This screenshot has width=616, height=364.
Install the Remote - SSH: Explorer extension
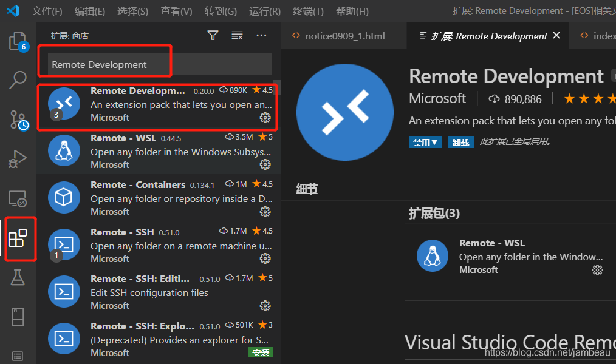(261, 352)
